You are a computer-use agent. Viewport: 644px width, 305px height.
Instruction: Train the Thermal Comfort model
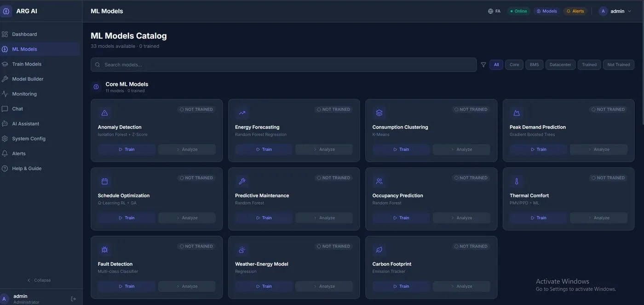[538, 218]
